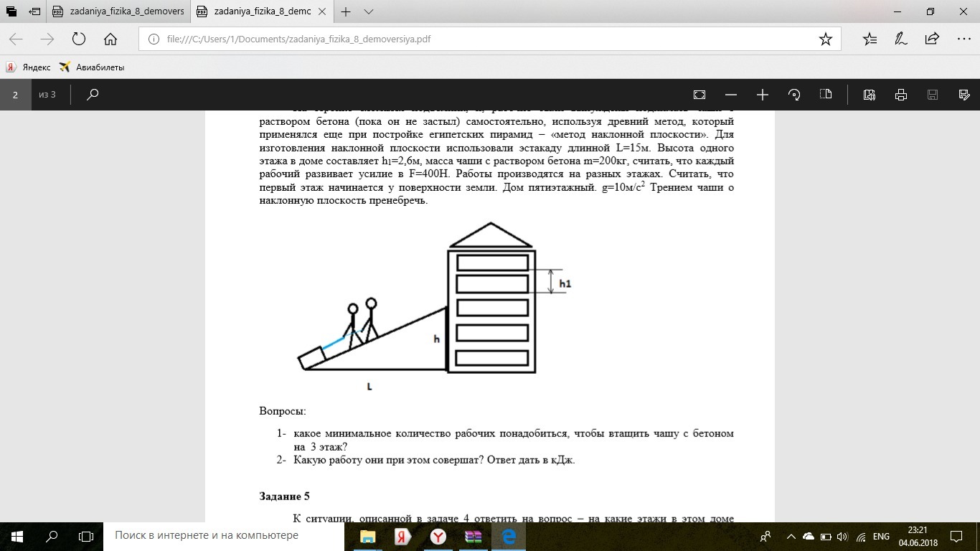Open the volume control in system tray
Screen dimensions: 980x551
(842, 536)
